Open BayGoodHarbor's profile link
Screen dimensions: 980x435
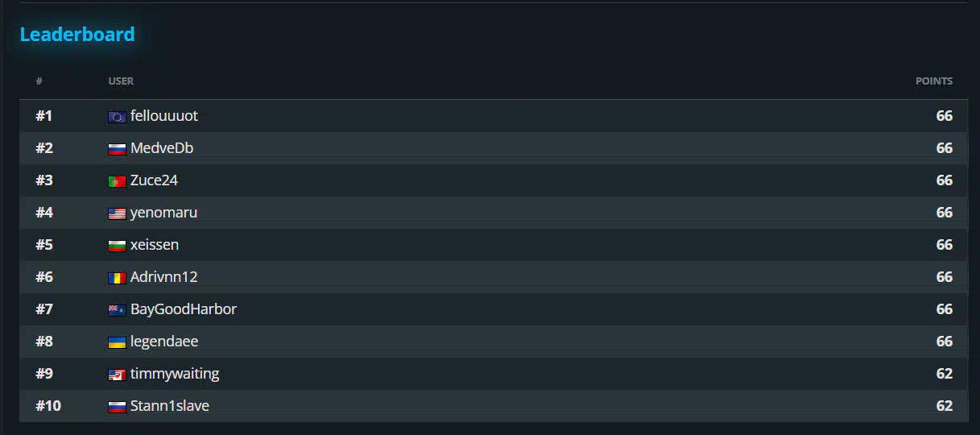183,309
